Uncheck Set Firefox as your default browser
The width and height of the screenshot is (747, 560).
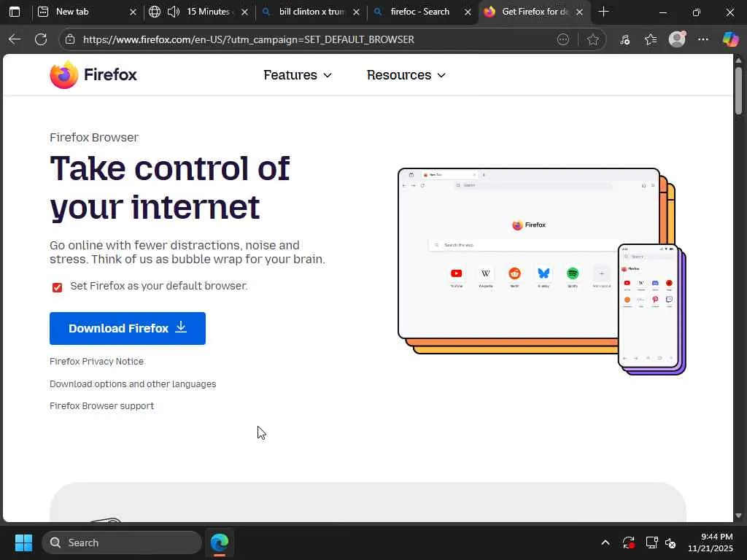click(x=57, y=287)
